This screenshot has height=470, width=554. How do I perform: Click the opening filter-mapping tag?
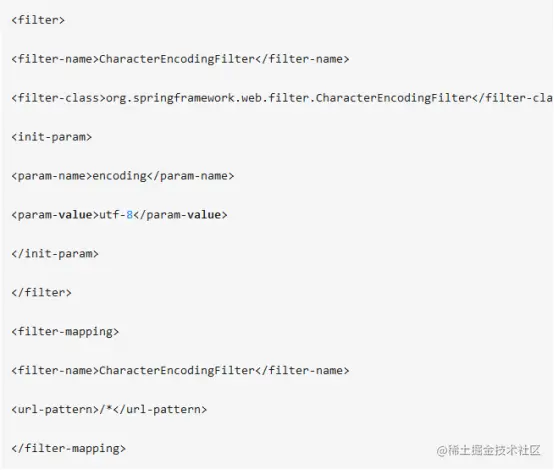65,331
